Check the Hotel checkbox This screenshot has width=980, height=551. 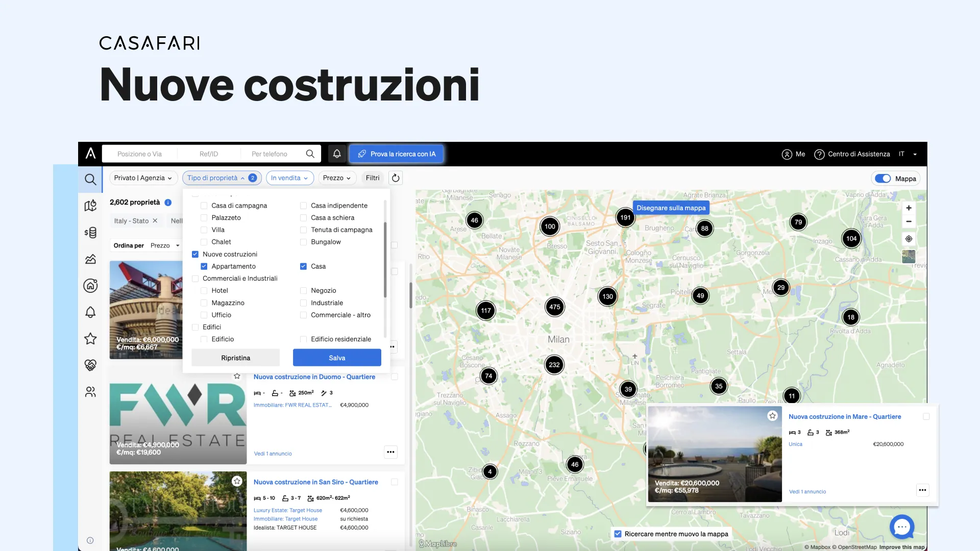[204, 291]
